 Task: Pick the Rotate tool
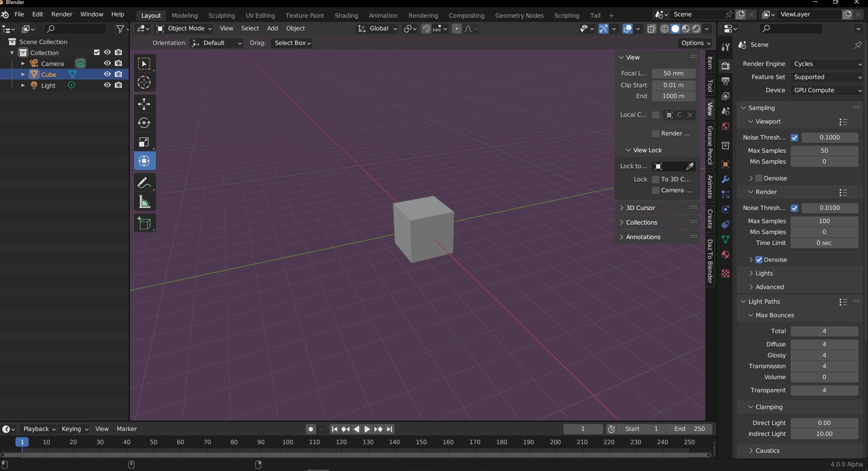(x=145, y=123)
